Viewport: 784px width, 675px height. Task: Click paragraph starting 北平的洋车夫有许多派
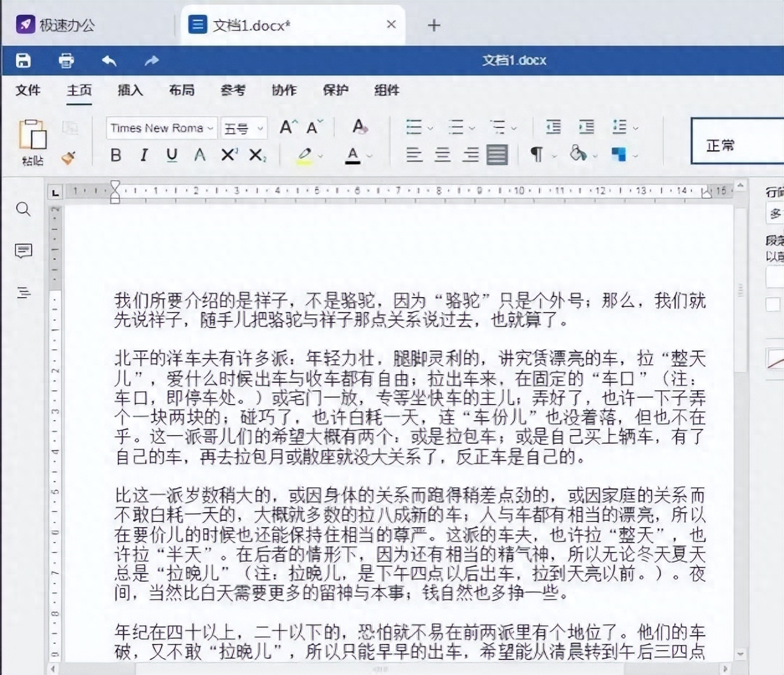point(410,407)
